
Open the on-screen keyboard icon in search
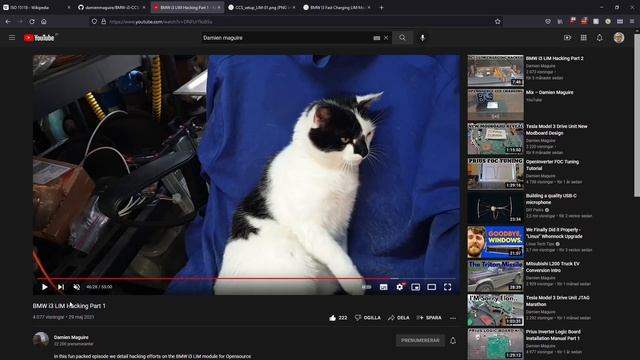click(x=376, y=38)
